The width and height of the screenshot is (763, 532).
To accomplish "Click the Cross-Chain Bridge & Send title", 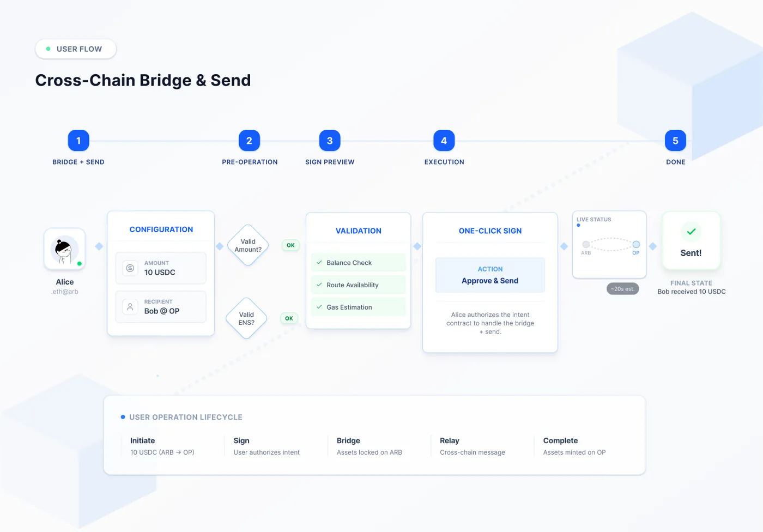I will point(143,80).
